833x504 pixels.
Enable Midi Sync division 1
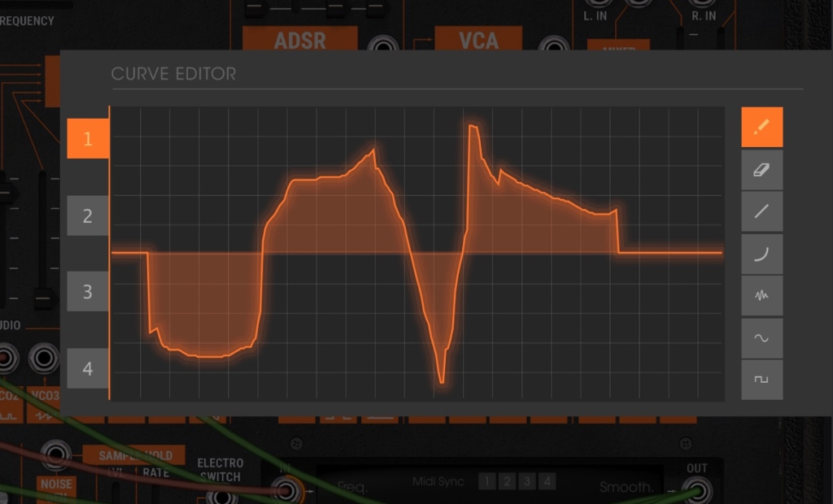pos(486,482)
